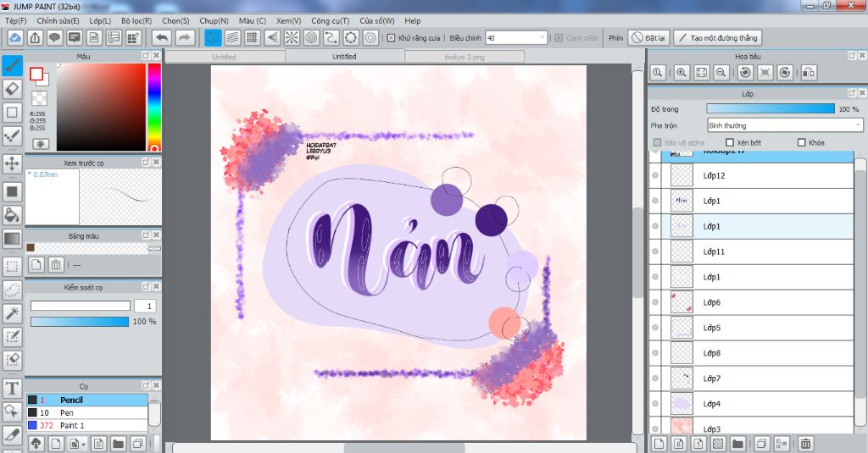Click the rainbow hue bar

(x=154, y=107)
